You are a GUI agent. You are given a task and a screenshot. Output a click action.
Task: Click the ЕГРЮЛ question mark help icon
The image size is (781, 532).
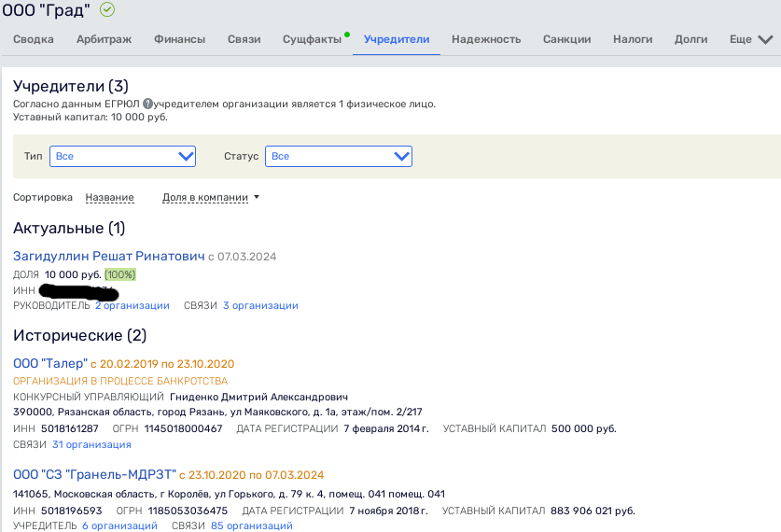[147, 104]
